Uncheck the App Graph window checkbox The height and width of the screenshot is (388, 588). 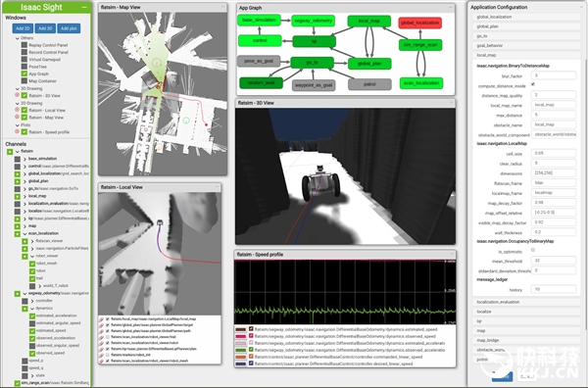pyautogui.click(x=24, y=73)
